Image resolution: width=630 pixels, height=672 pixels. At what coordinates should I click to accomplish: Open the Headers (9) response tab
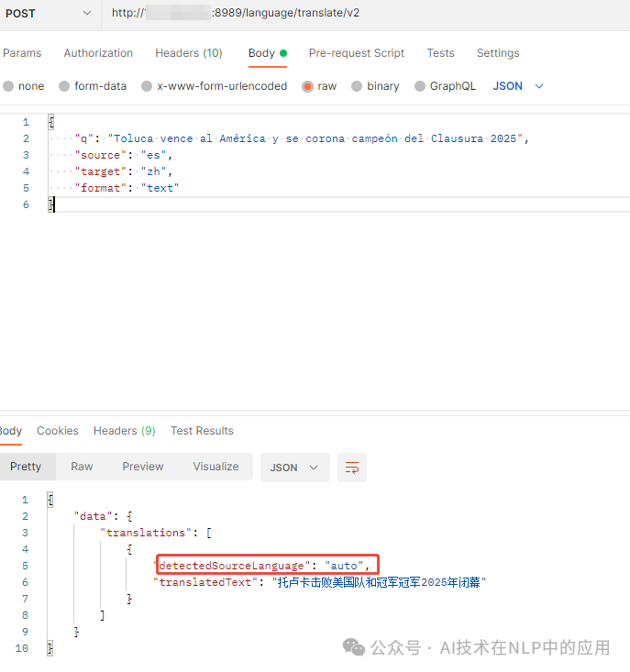pyautogui.click(x=124, y=431)
